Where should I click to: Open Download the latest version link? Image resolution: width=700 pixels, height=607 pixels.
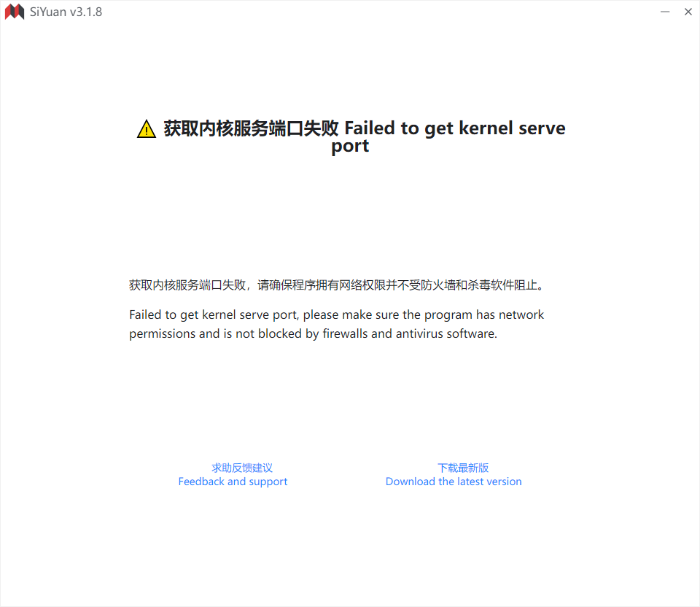click(454, 482)
